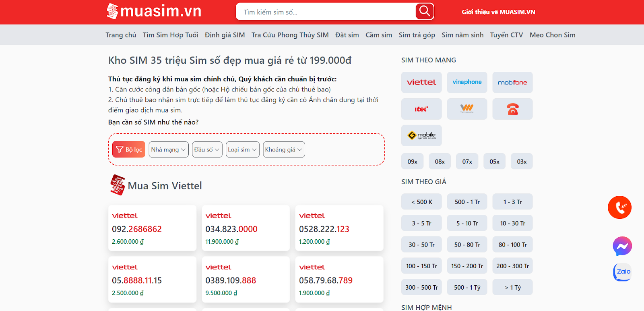Click the Mua Sim Viettel heading
This screenshot has width=644, height=311.
click(x=165, y=186)
